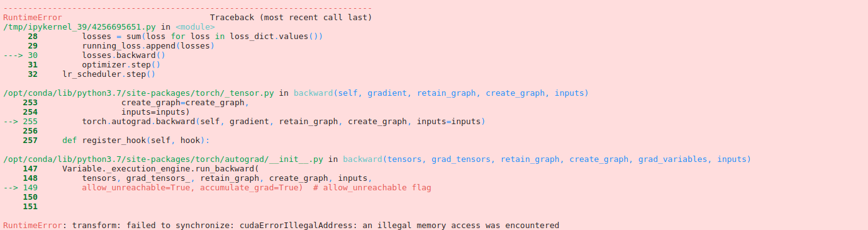Click the red RuntimeError heading at top
Image resolution: width=868 pixels, height=230 pixels.
[33, 18]
